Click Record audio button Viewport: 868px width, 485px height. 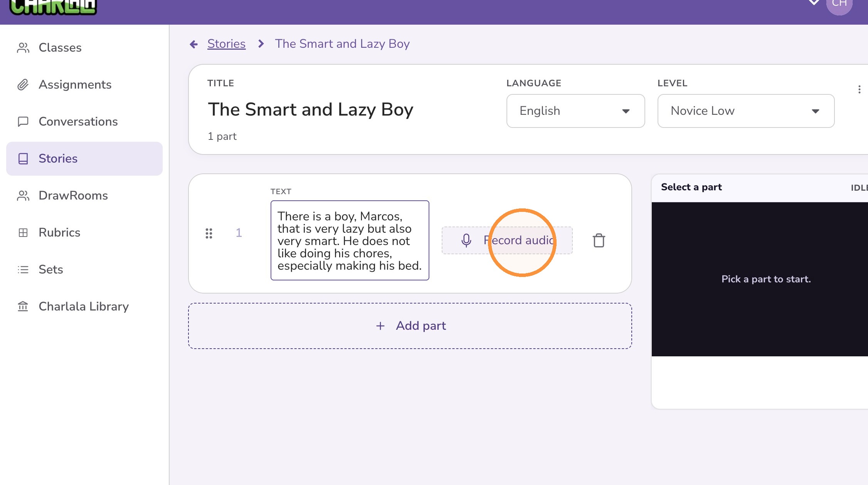[x=507, y=240]
